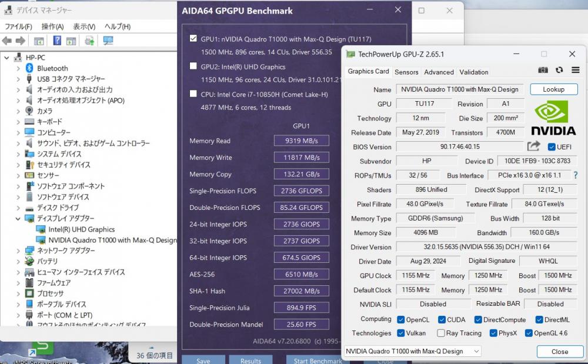Image resolution: width=588 pixels, height=364 pixels.
Task: Open the 操作(A) menu
Action: click(52, 26)
